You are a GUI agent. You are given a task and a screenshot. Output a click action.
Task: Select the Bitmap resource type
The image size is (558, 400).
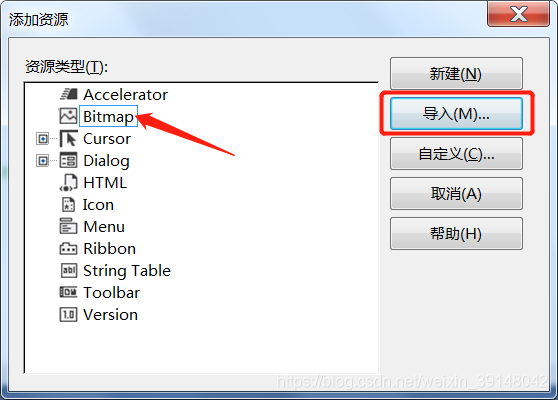coord(108,116)
